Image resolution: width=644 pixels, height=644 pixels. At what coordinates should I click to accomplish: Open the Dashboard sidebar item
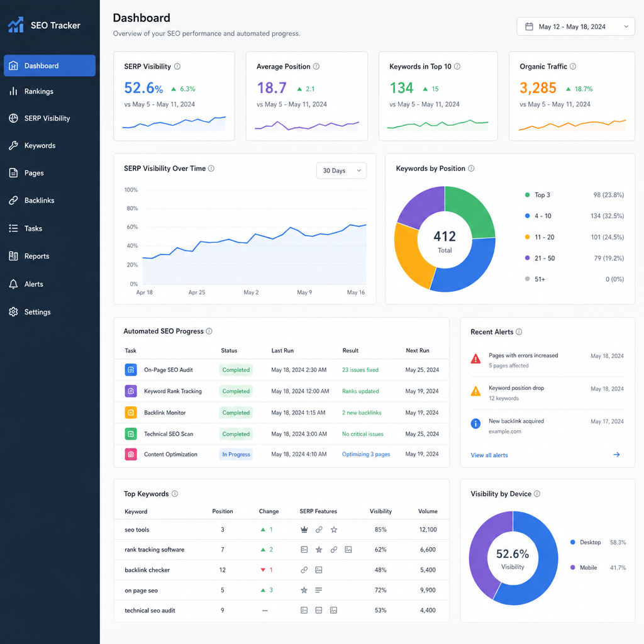point(50,65)
